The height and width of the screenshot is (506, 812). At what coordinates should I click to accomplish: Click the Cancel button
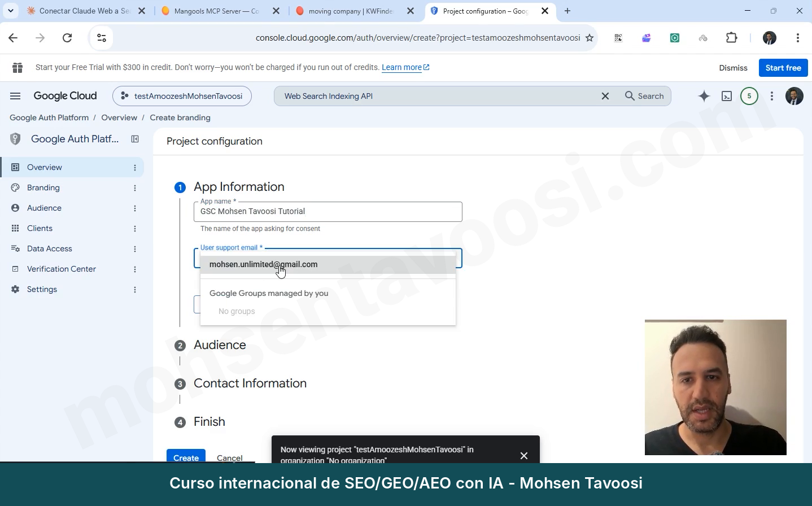[230, 457]
